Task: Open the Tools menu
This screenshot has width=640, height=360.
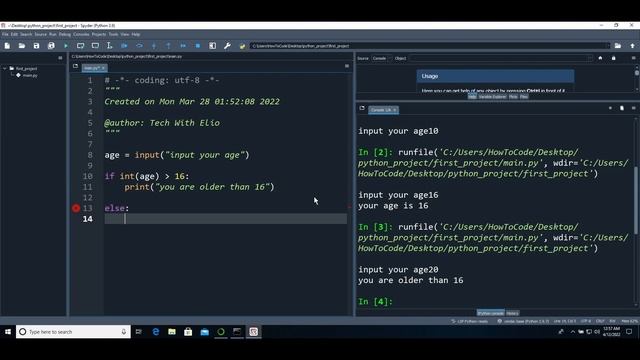Action: coord(113,34)
